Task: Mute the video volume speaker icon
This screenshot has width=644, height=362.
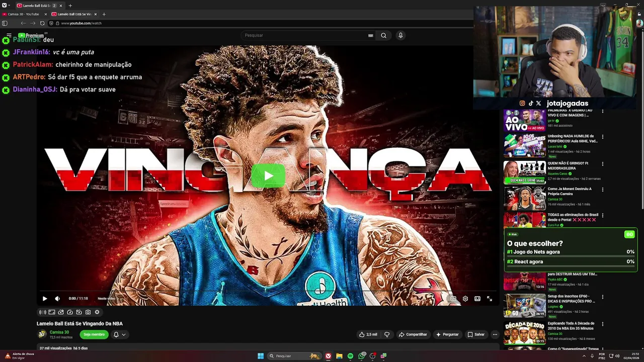Action: coord(57,299)
